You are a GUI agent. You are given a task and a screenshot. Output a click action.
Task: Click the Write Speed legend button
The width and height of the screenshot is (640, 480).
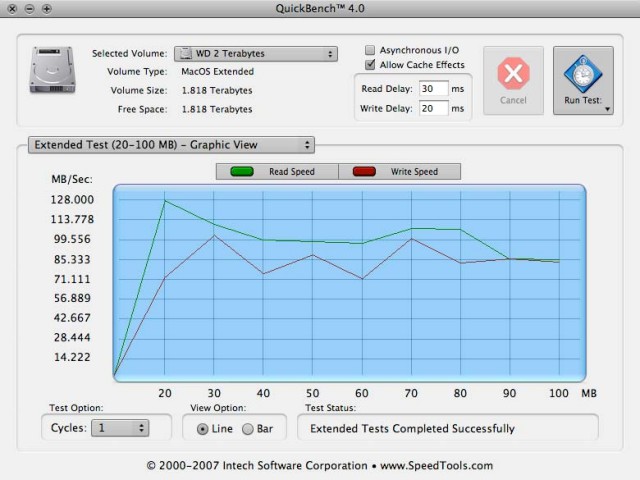tap(400, 171)
